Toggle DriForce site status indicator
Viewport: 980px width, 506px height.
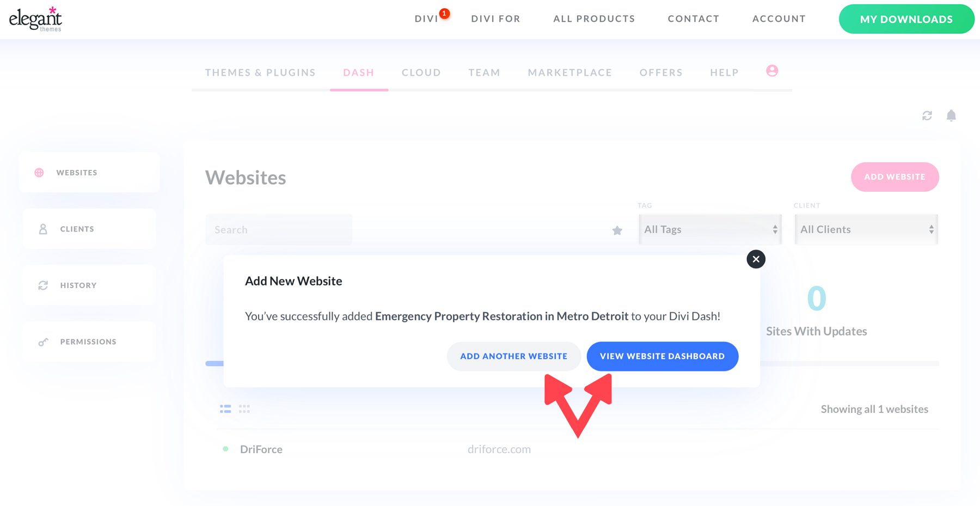click(x=225, y=449)
